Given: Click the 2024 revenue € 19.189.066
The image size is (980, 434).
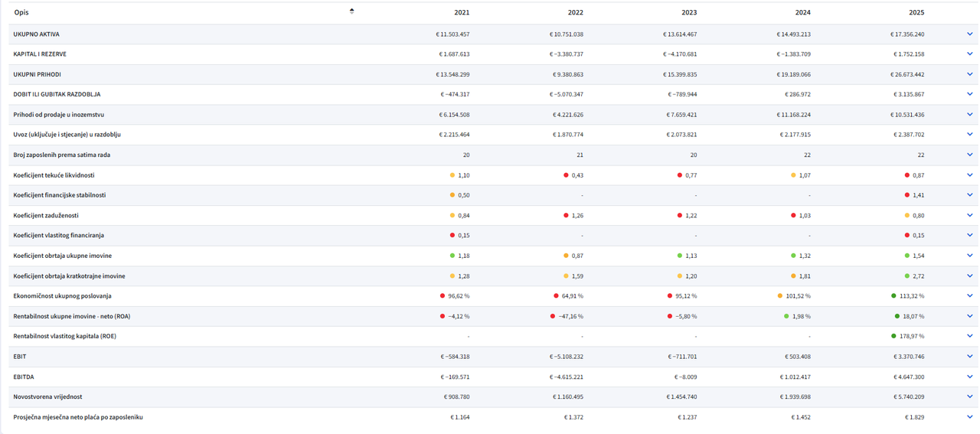Looking at the screenshot, I should click(793, 74).
